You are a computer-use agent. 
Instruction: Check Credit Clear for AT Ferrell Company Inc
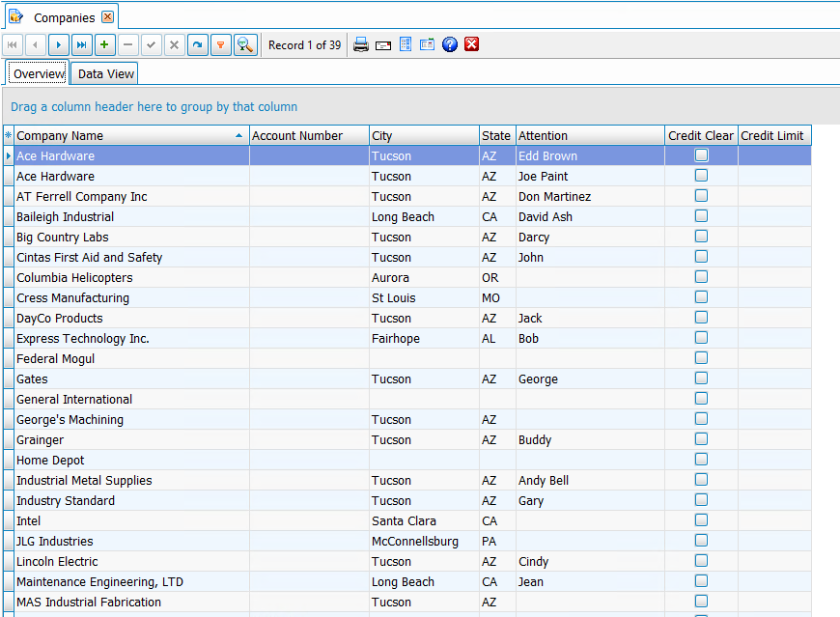pyautogui.click(x=701, y=196)
